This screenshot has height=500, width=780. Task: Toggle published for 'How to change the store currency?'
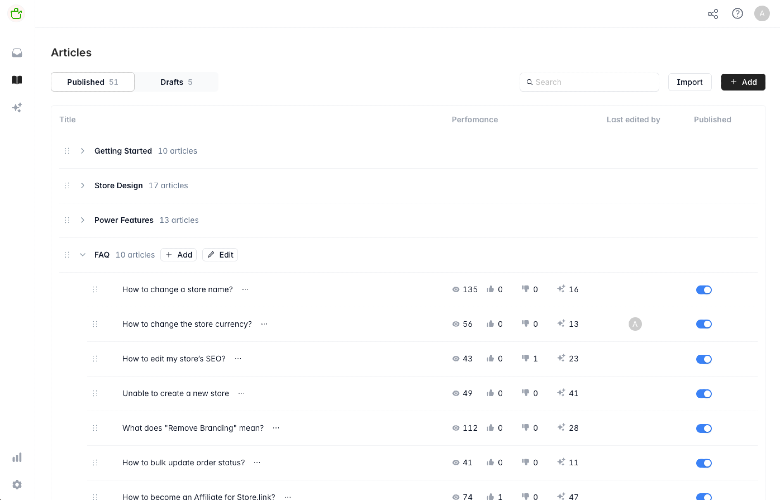click(x=704, y=324)
